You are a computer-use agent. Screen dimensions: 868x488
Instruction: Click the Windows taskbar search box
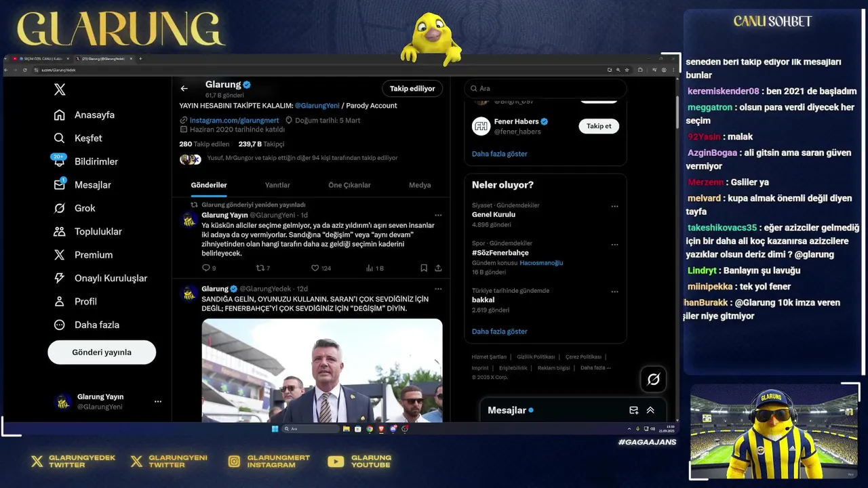(x=311, y=429)
